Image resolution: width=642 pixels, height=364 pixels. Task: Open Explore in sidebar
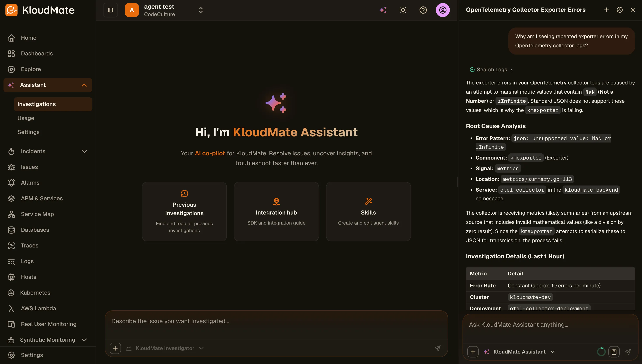(48, 69)
